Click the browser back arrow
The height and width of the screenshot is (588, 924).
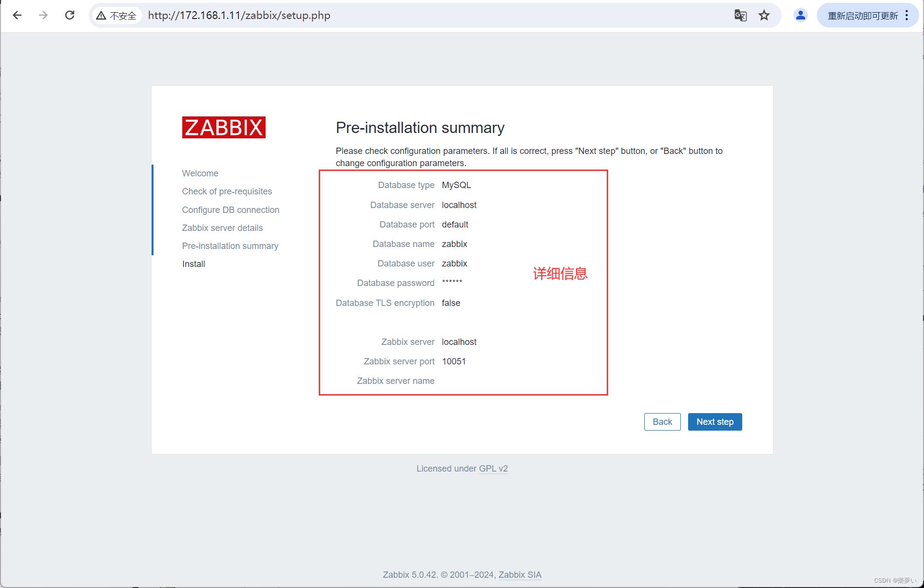pos(17,15)
